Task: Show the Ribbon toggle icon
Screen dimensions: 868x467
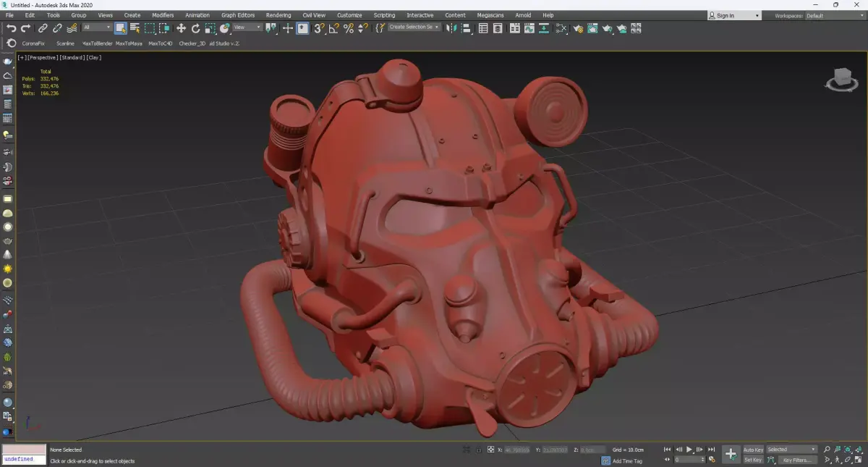Action: [x=514, y=28]
